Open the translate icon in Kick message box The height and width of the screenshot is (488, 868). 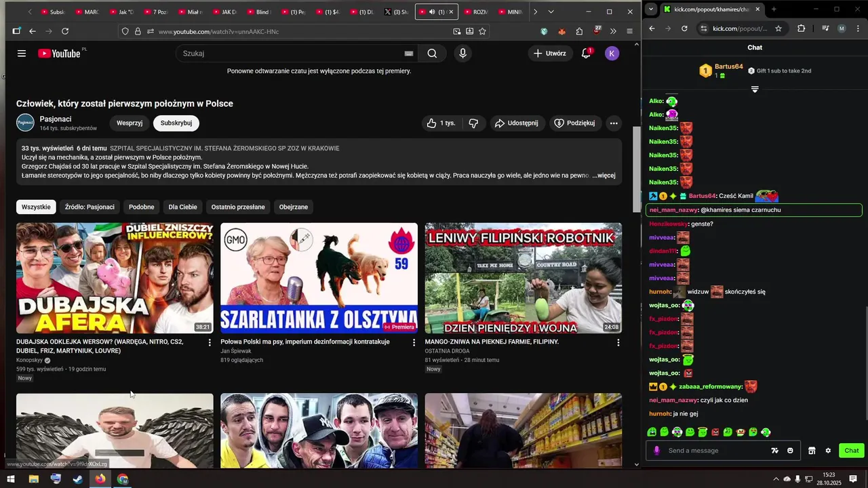(x=774, y=451)
